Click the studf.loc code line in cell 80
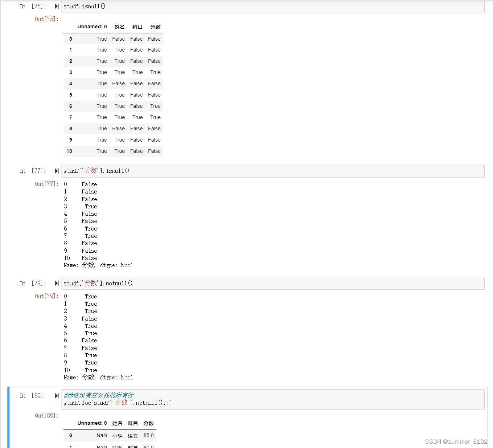493x448 pixels. [x=118, y=403]
